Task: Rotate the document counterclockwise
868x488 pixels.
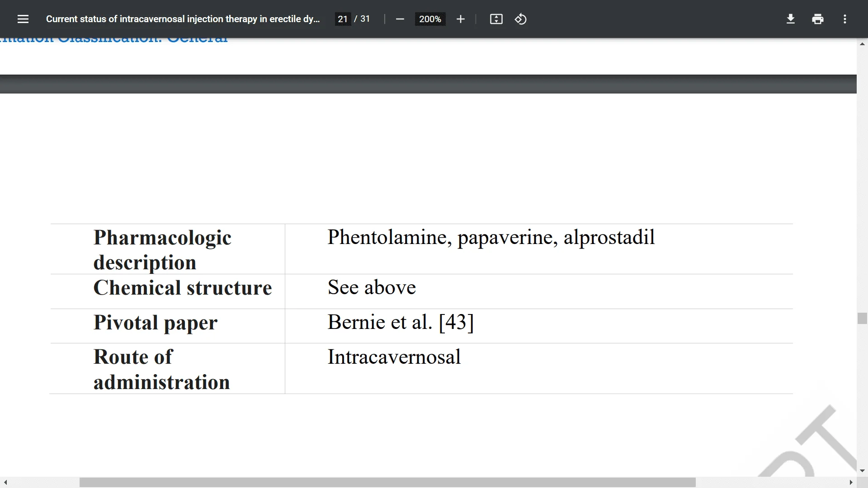Action: click(x=520, y=19)
